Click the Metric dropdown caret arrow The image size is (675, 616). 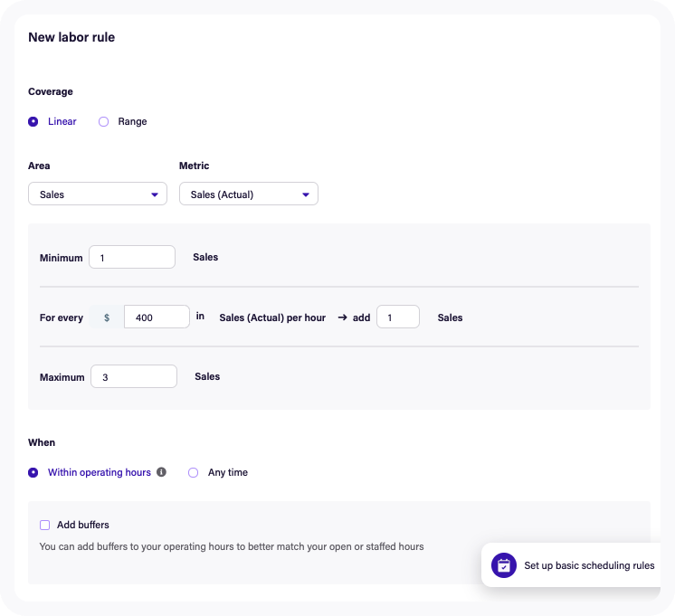[x=306, y=194]
